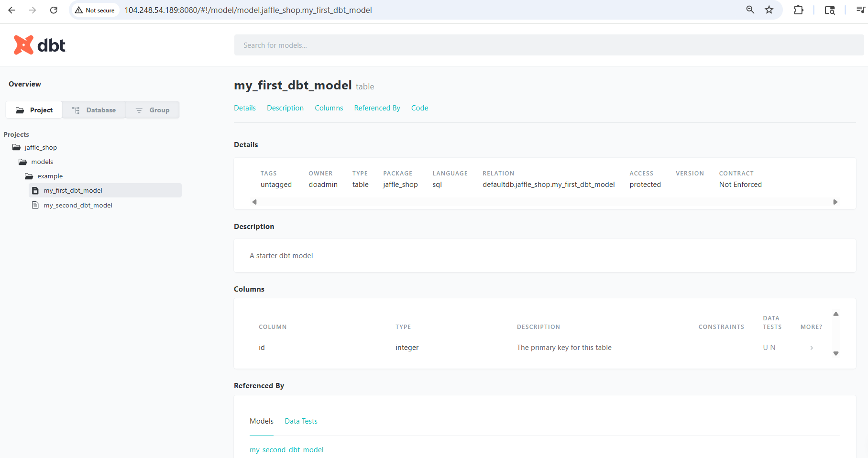Click the access value 'protected'

(645, 185)
